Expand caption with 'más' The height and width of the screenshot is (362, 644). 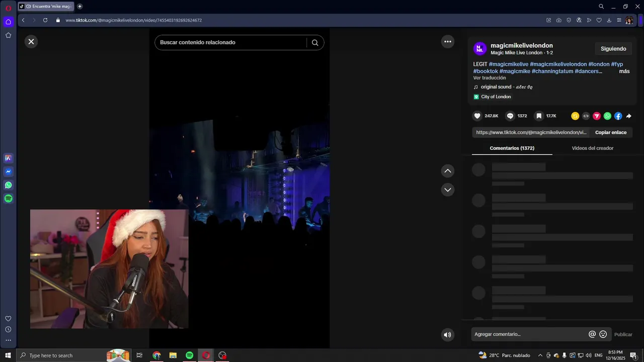pos(624,71)
